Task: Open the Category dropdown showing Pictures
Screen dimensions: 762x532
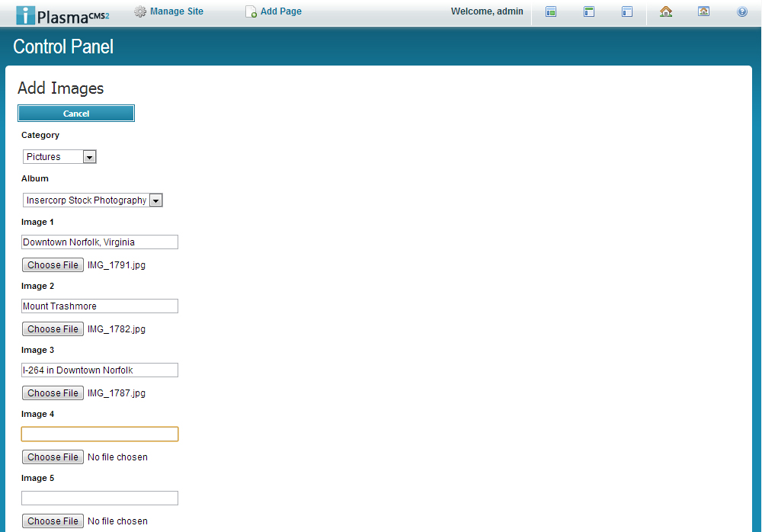Action: click(59, 156)
